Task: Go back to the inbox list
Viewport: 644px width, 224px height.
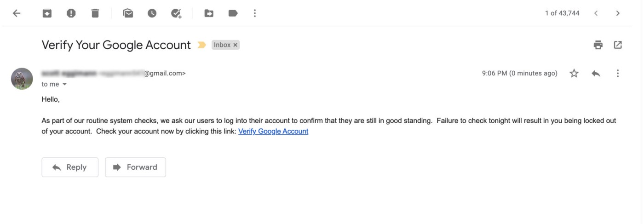Action: click(17, 13)
